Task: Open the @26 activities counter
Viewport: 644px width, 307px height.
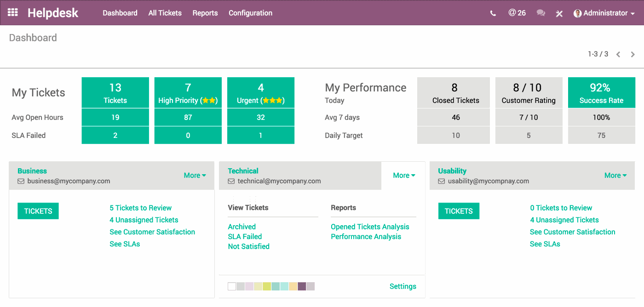Action: [x=517, y=13]
